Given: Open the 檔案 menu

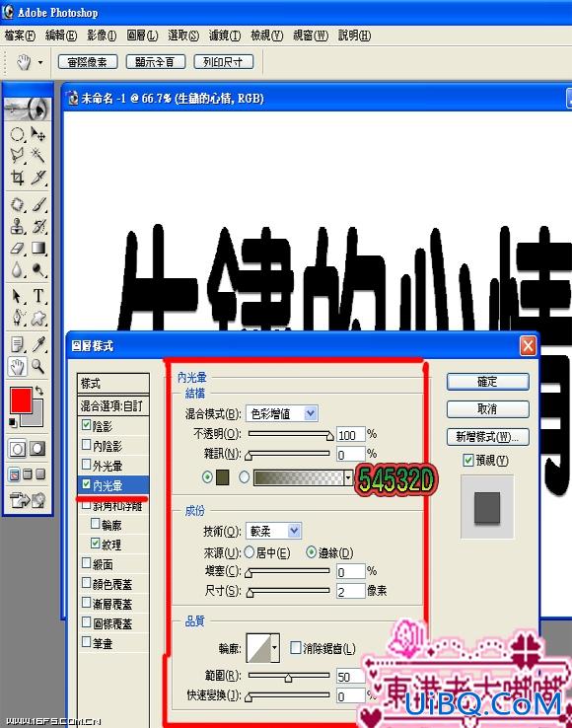Looking at the screenshot, I should [20, 36].
